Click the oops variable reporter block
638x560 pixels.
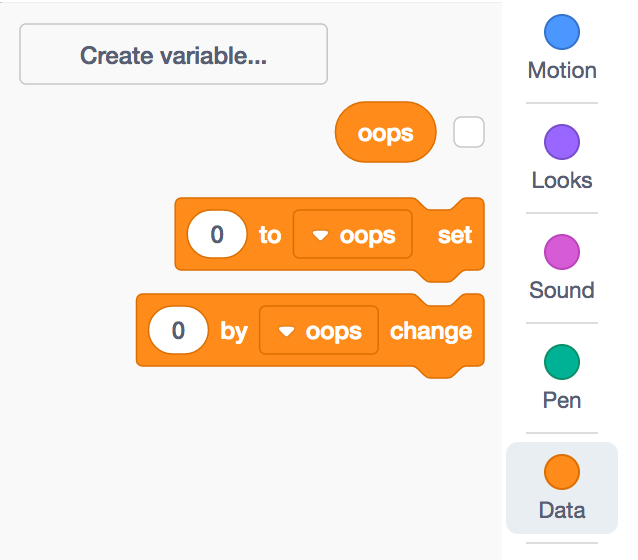tap(386, 133)
